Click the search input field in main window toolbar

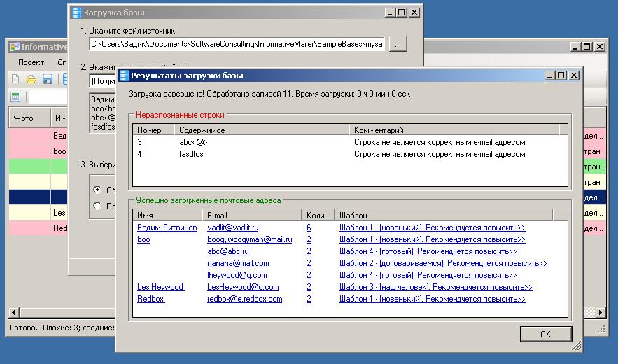(x=48, y=97)
